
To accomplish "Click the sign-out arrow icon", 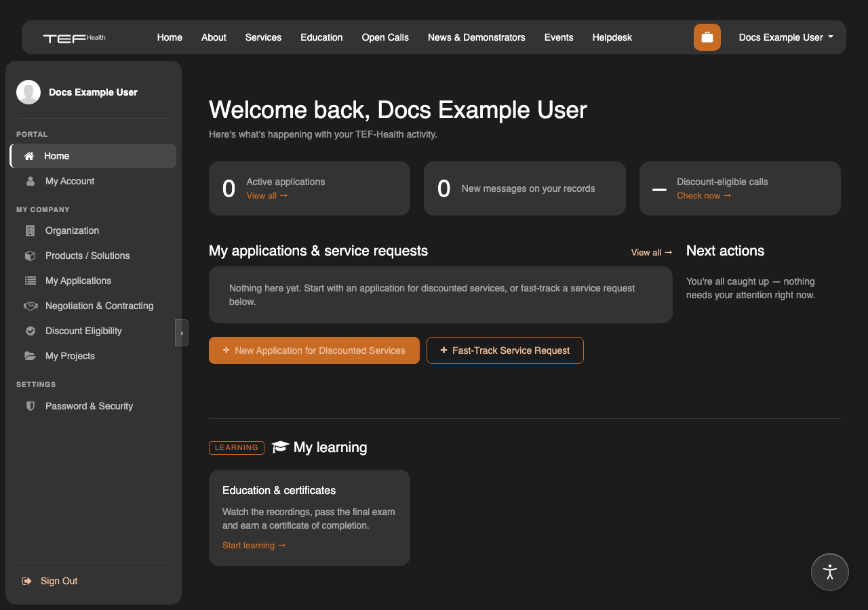I will 27,581.
